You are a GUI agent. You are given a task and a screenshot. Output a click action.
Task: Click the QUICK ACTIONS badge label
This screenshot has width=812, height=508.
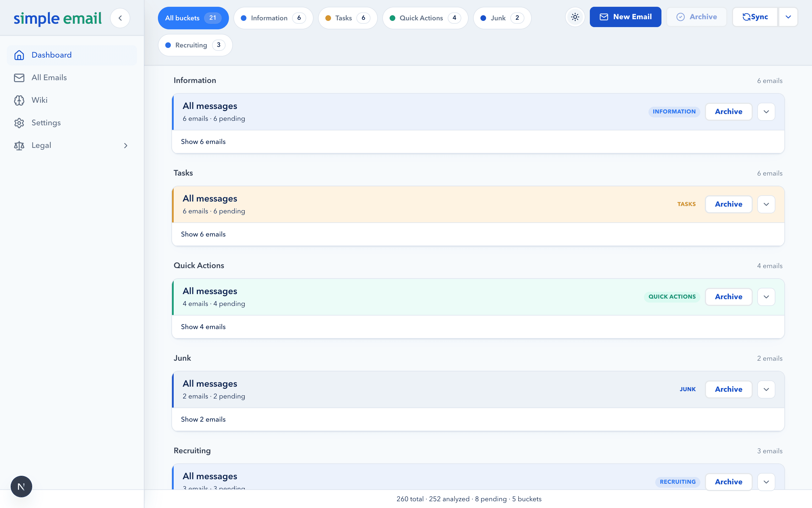[x=672, y=297]
